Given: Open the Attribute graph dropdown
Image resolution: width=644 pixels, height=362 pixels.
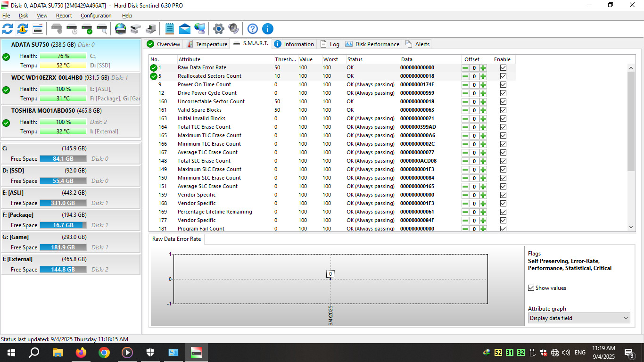Looking at the screenshot, I should tap(579, 318).
